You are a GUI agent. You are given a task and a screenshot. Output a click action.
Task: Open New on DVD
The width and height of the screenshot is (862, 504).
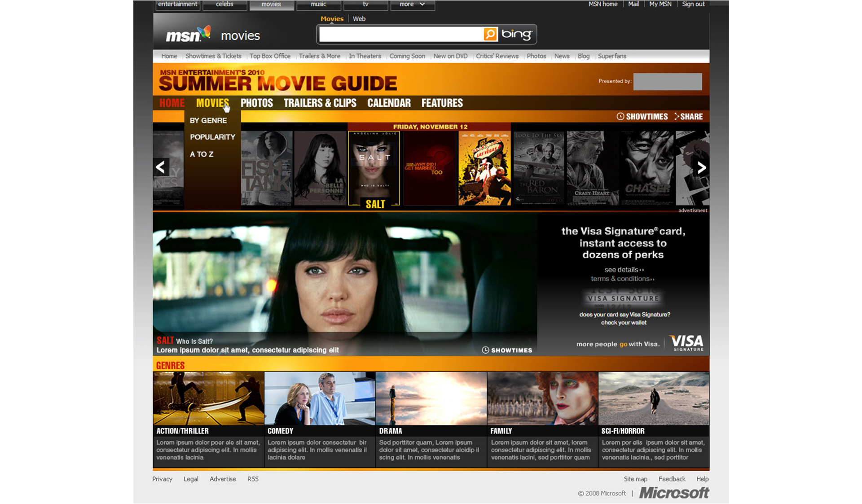450,56
